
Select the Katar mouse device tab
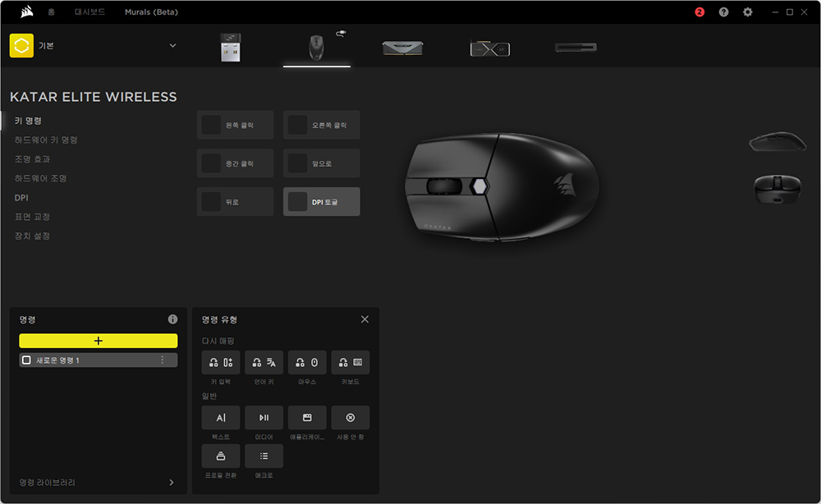316,48
